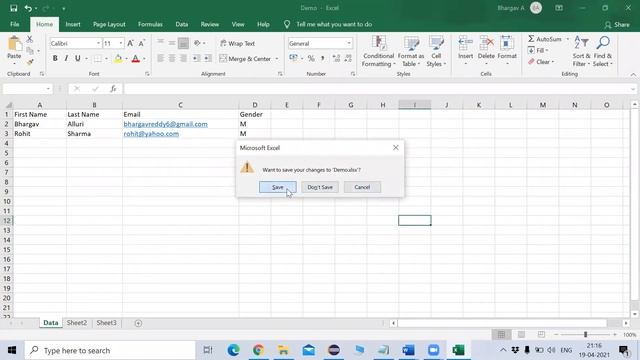Click the zoom in plus button
640x360 pixels.
click(615, 335)
